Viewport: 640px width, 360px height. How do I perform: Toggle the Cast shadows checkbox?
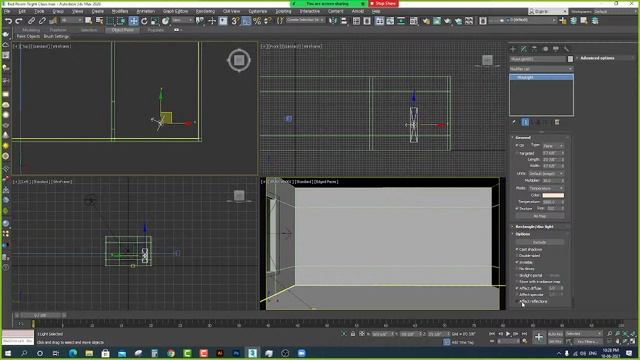click(x=517, y=249)
